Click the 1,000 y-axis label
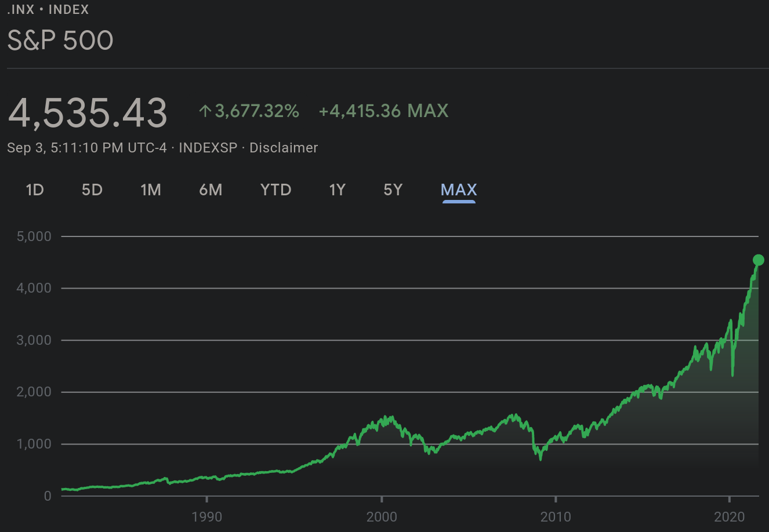This screenshot has width=769, height=532. pyautogui.click(x=35, y=444)
